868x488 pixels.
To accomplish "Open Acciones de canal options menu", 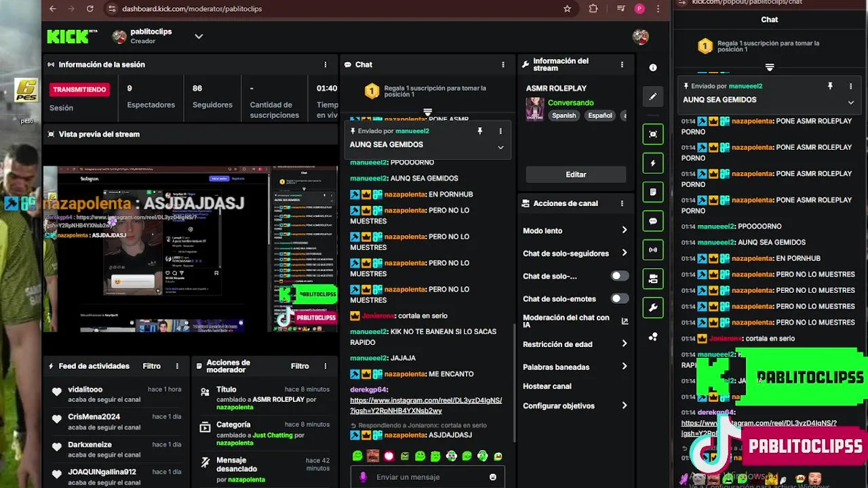I will click(x=622, y=203).
